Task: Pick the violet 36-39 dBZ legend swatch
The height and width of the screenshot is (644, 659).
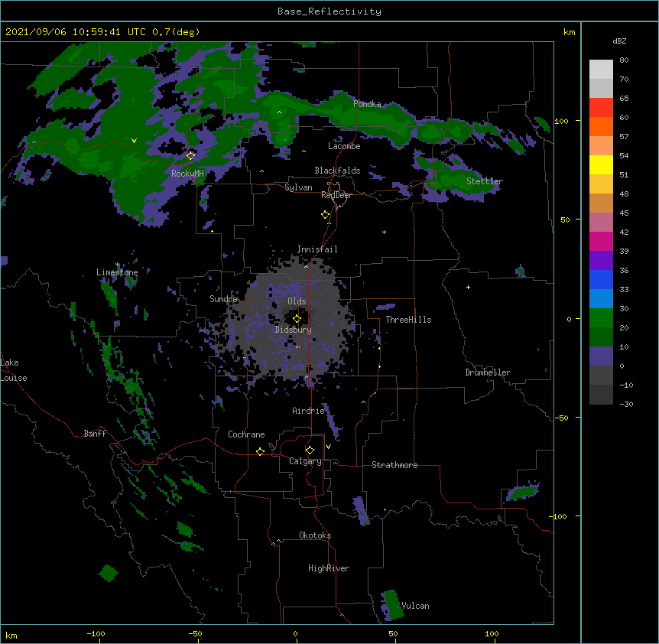Action: 601,260
